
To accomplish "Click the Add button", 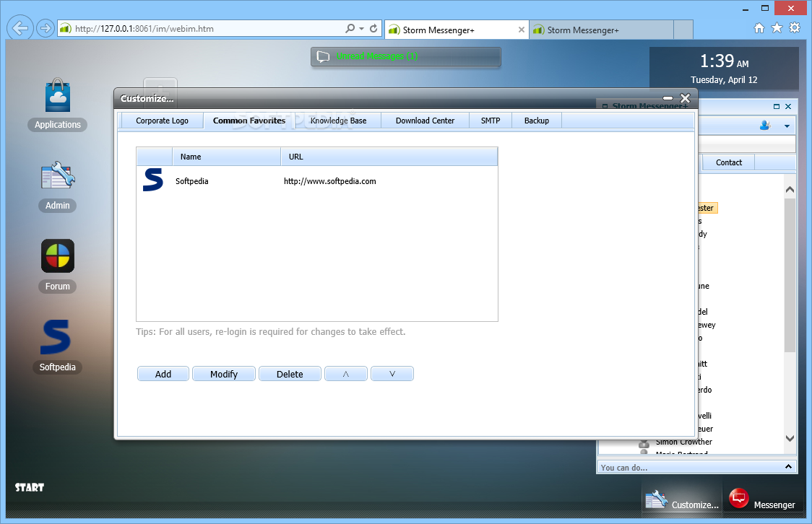I will (163, 374).
